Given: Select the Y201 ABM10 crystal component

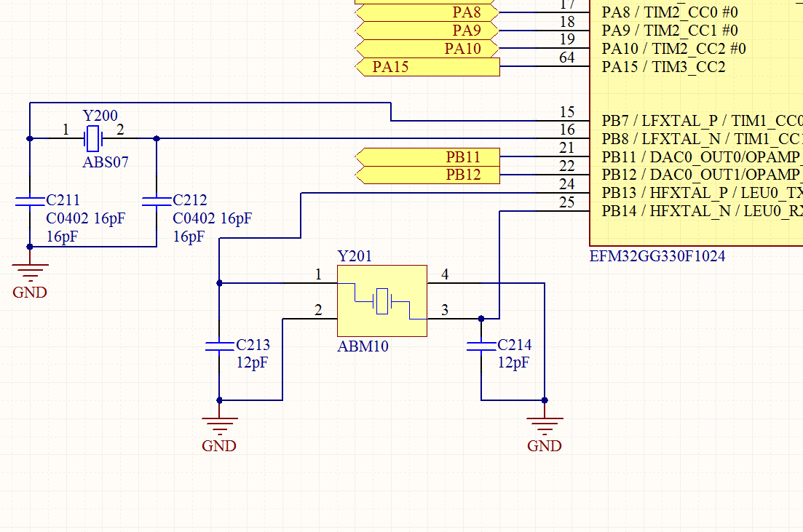Looking at the screenshot, I should pyautogui.click(x=382, y=301).
